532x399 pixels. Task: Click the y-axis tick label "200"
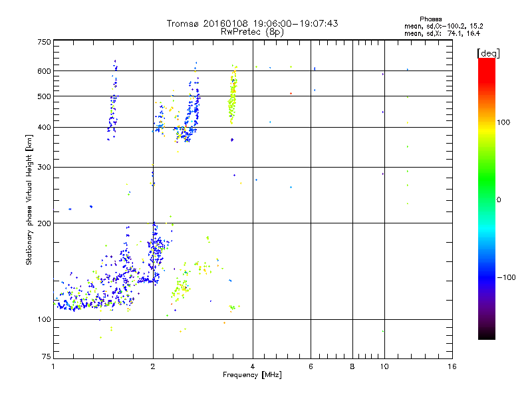pyautogui.click(x=44, y=223)
